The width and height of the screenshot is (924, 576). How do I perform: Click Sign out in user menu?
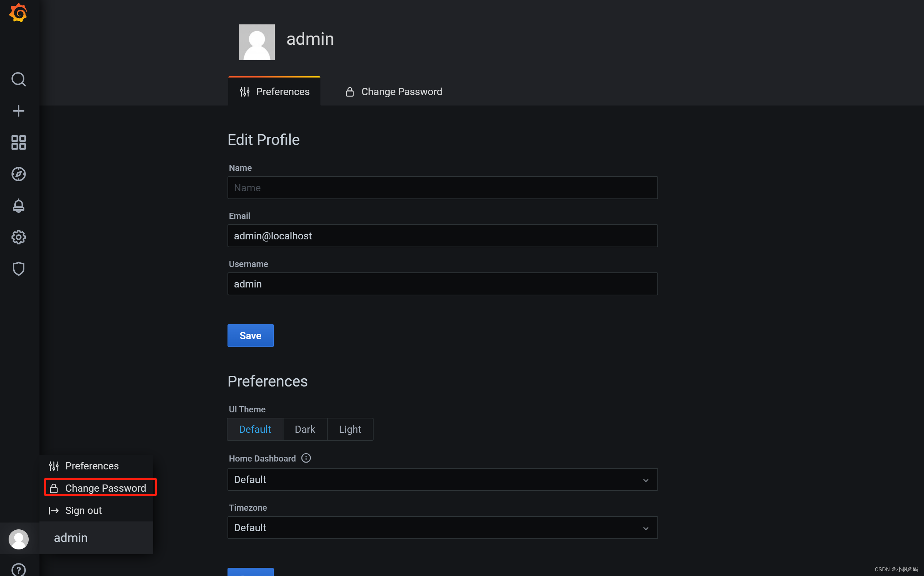click(83, 510)
